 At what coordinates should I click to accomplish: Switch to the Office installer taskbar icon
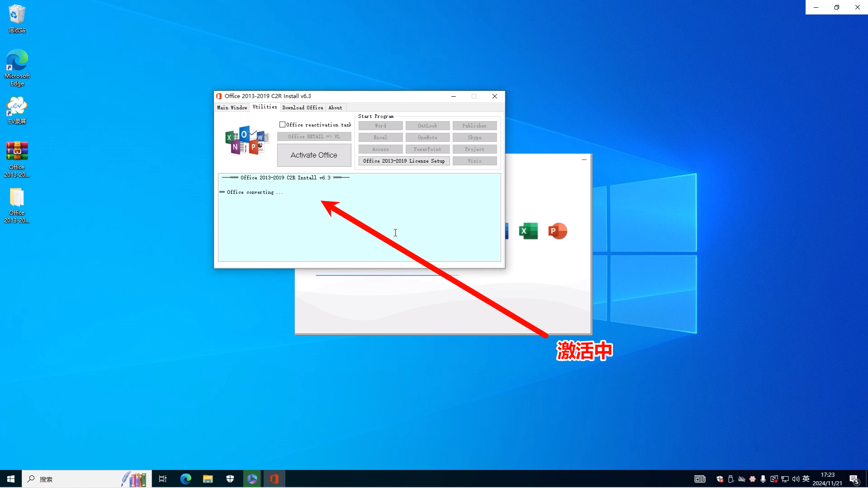click(x=274, y=479)
